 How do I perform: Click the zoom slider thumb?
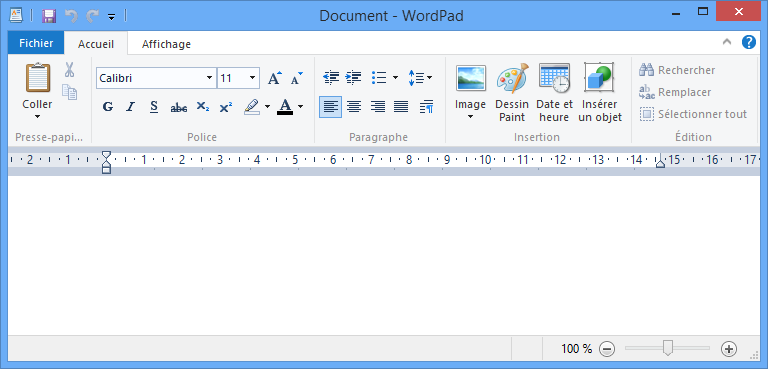click(667, 348)
